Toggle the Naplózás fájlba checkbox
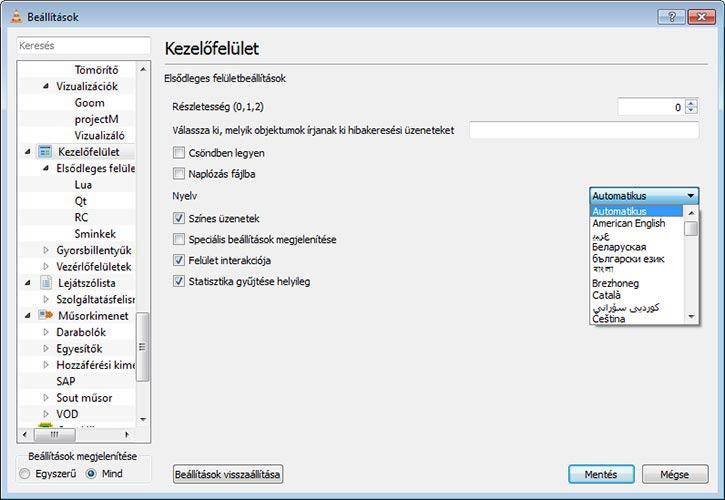This screenshot has width=725, height=500. (179, 174)
